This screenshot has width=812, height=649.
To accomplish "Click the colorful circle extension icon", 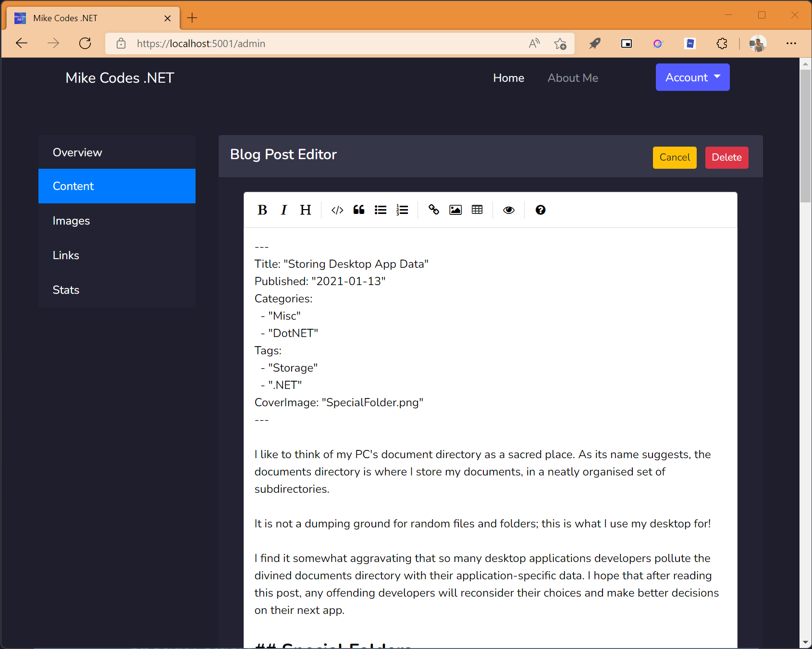I will 658,44.
